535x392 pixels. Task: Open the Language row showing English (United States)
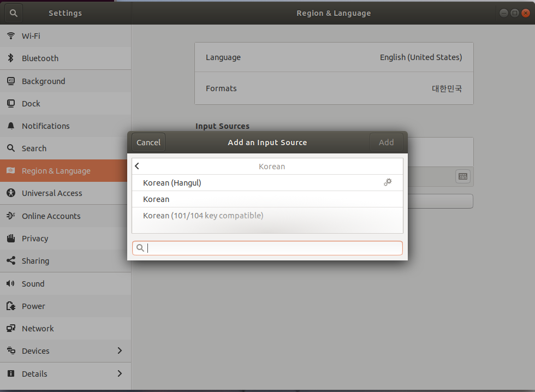click(334, 57)
